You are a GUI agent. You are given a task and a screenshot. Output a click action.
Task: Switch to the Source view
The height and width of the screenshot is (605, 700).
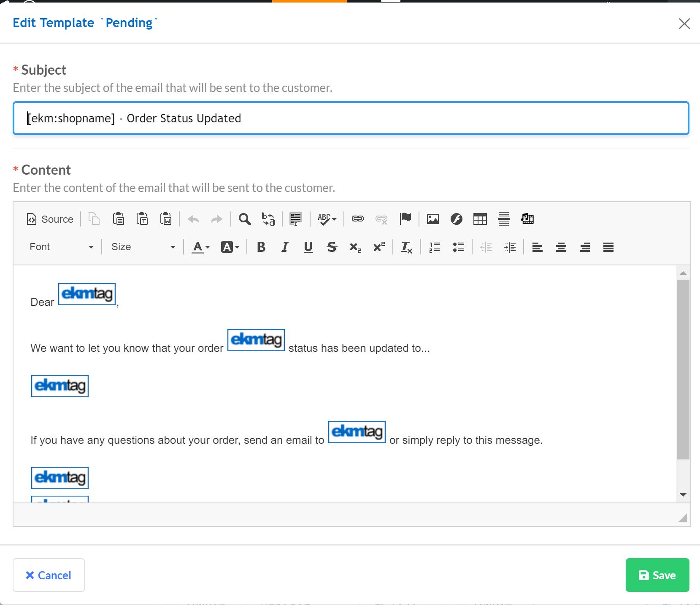point(49,219)
